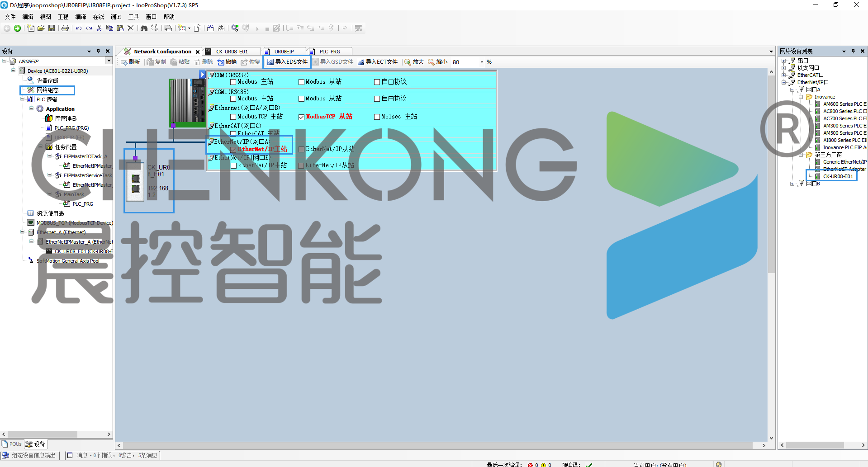This screenshot has height=467, width=868.
Task: Collapse EIPMasterIOTask_A tree node
Action: click(49, 156)
